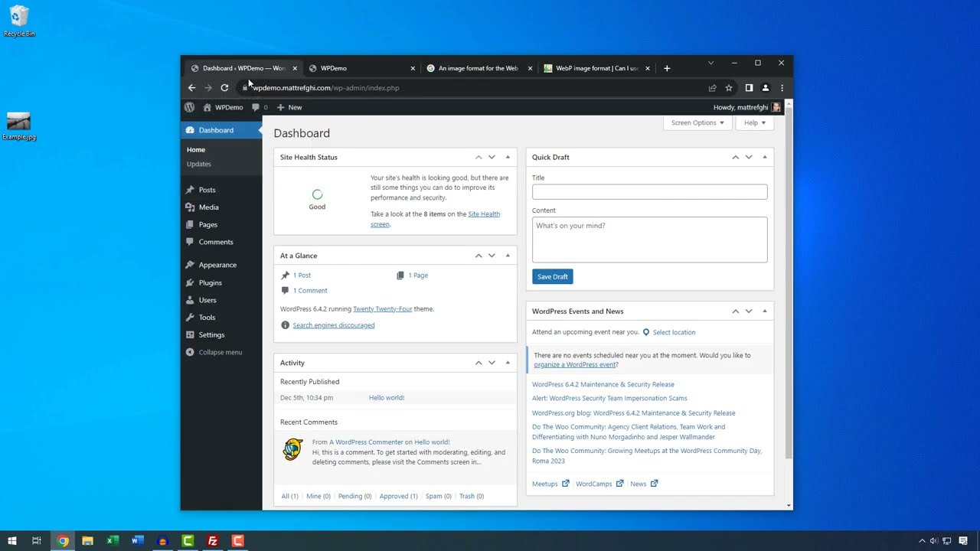This screenshot has height=551, width=980.
Task: Select Example.jpg file on the desktop
Action: pyautogui.click(x=19, y=126)
